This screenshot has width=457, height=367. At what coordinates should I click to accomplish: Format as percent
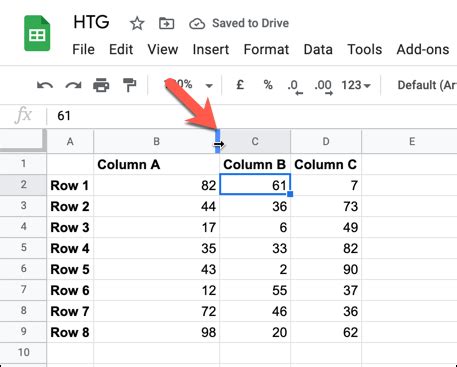tap(268, 85)
